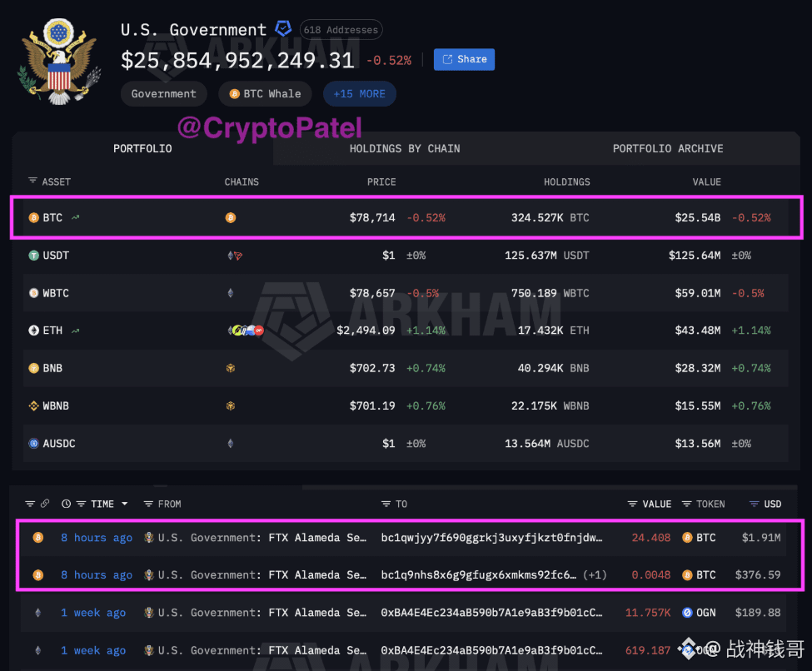This screenshot has width=812, height=671.
Task: Open the 8 hours ago 24.408 BTC transaction time
Action: click(97, 538)
